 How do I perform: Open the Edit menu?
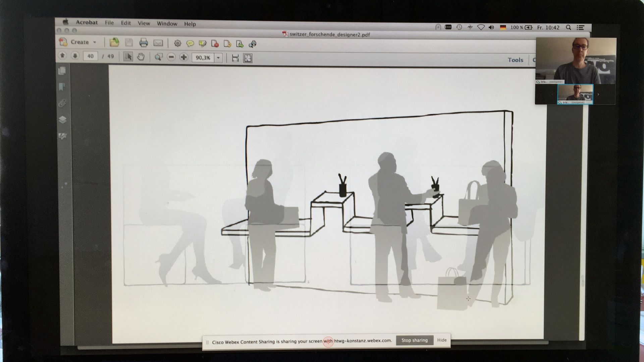(x=126, y=23)
